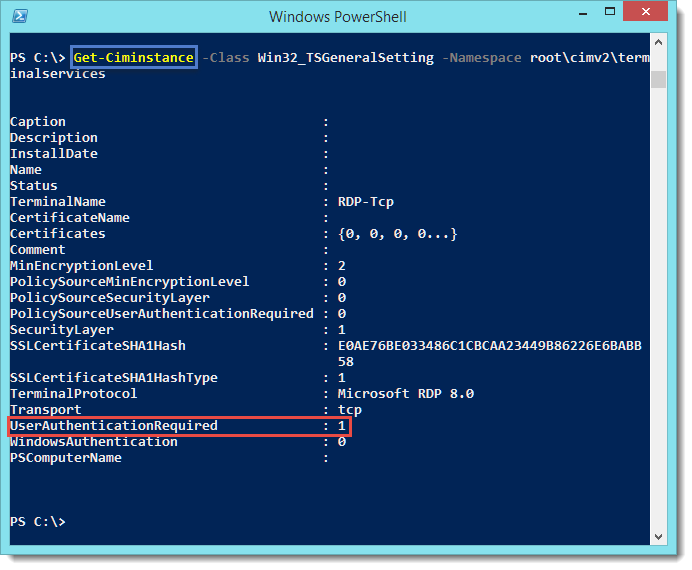Click the Transport value tcp
This screenshot has height=570, width=692.
click(x=350, y=410)
